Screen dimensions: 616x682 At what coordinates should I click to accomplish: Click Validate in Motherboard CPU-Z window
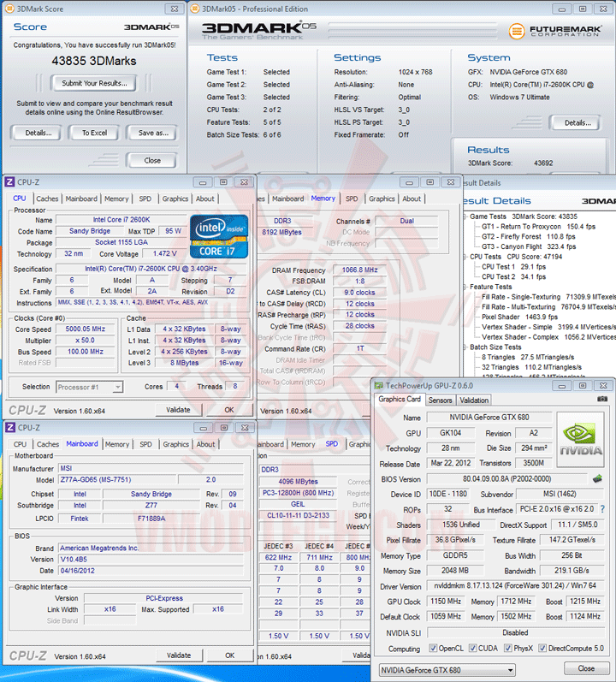pyautogui.click(x=179, y=655)
